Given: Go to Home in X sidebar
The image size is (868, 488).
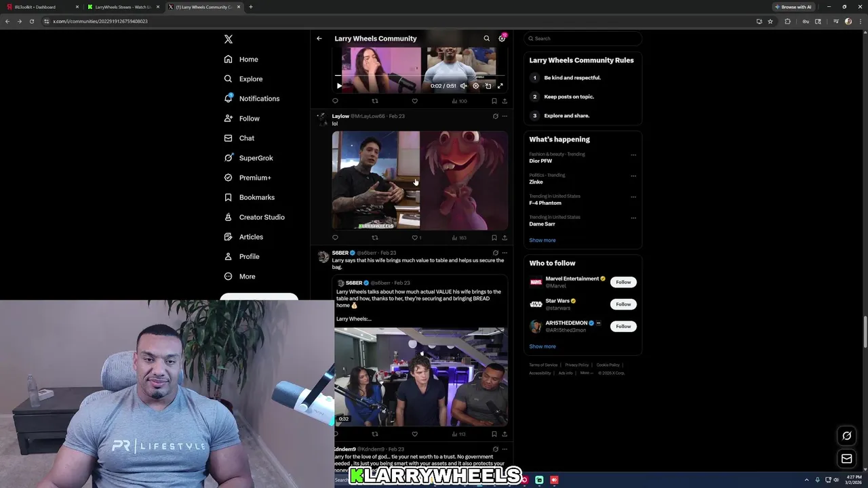Looking at the screenshot, I should (x=241, y=59).
